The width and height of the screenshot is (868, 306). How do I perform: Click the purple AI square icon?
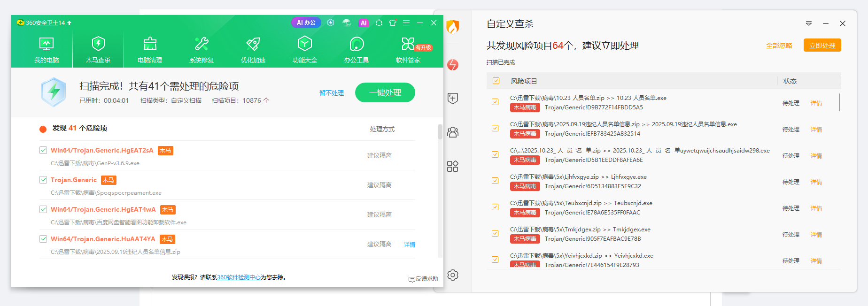363,23
